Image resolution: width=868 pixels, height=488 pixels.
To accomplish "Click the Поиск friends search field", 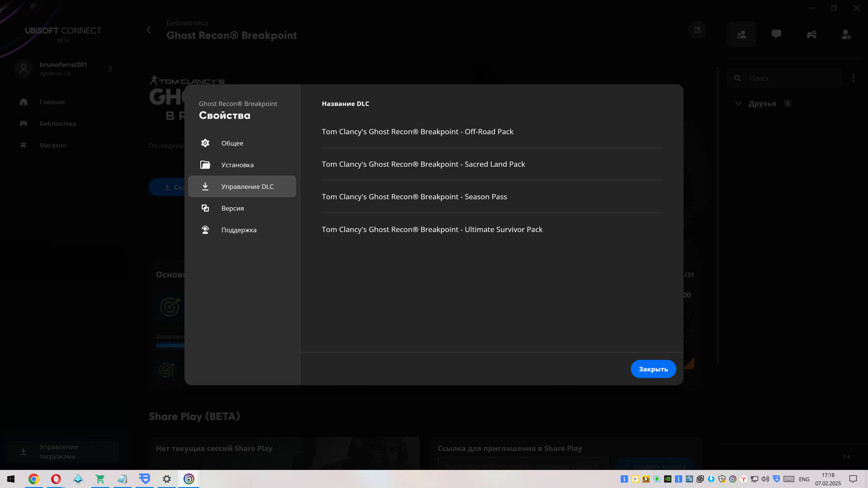I will coord(785,78).
